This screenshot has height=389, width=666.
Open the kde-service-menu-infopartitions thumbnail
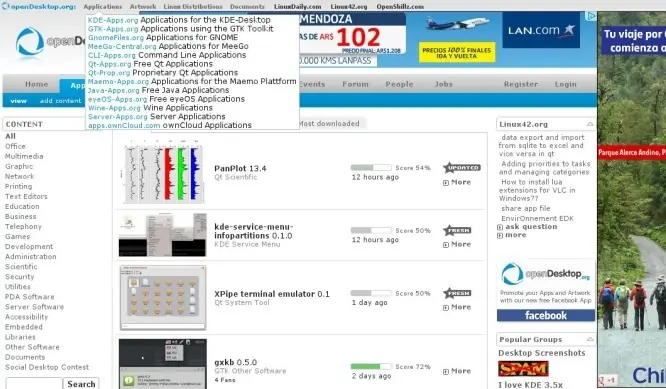[x=163, y=235]
